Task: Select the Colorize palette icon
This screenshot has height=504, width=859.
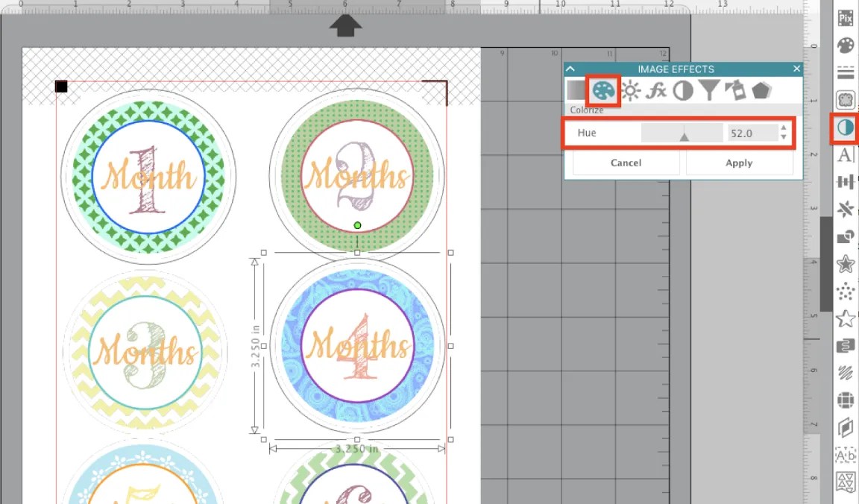Action: coord(603,92)
